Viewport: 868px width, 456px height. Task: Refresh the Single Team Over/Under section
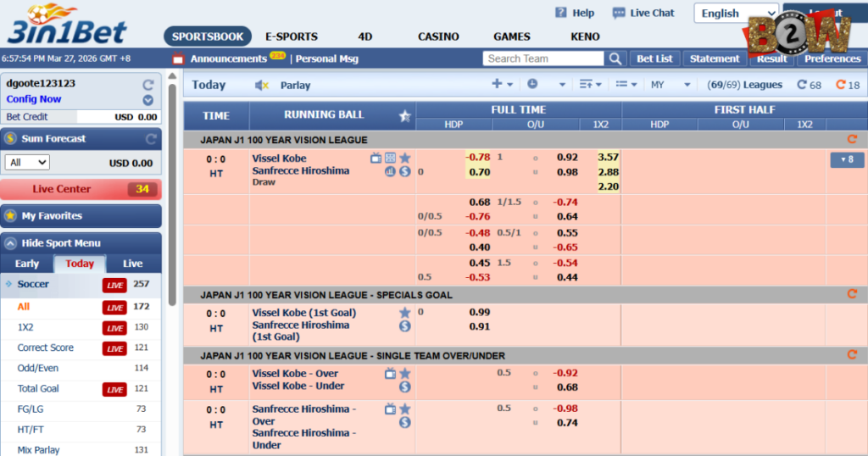(x=852, y=355)
